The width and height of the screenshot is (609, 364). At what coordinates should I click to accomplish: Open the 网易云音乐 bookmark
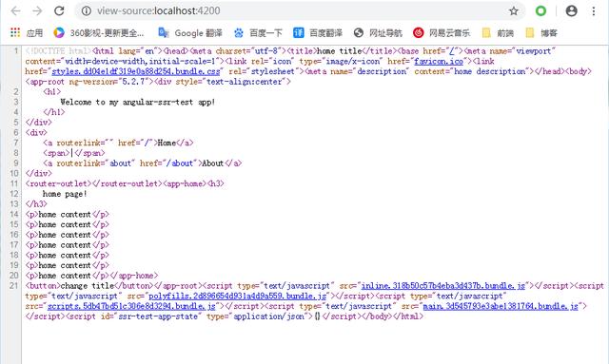442,33
